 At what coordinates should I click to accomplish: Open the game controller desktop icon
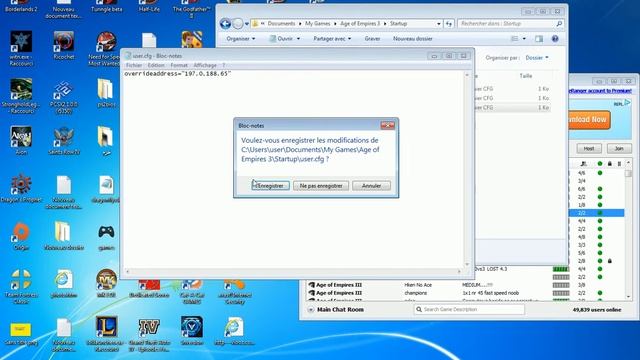pos(106,236)
